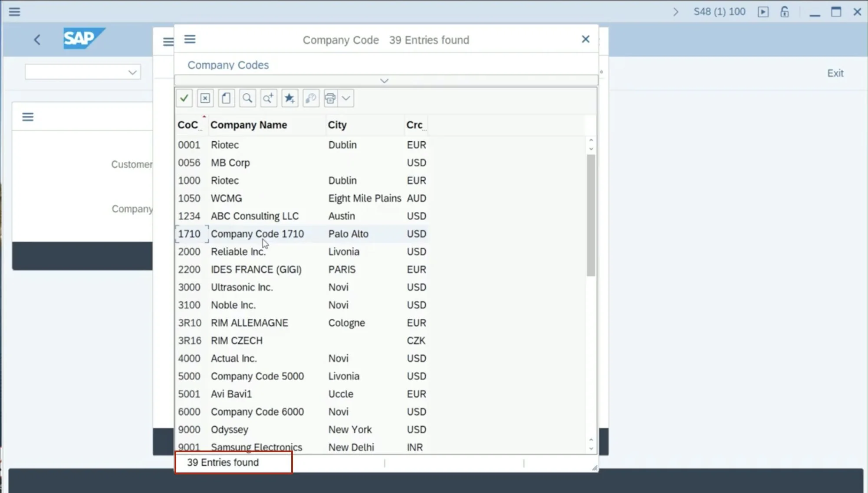Open the print options dropdown arrow

(346, 98)
